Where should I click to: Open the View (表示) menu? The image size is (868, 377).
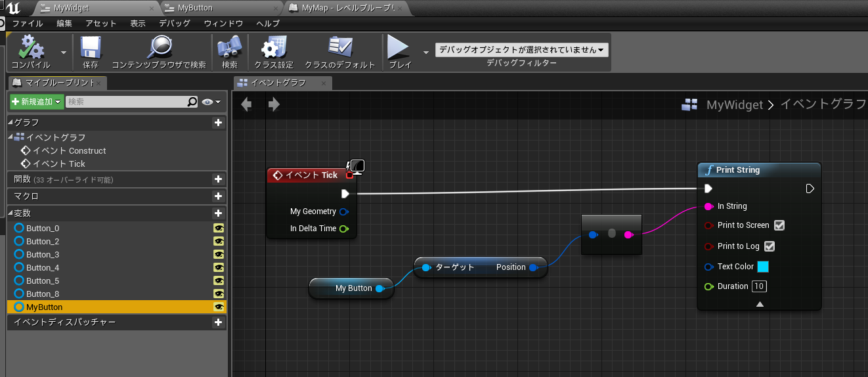coord(138,23)
